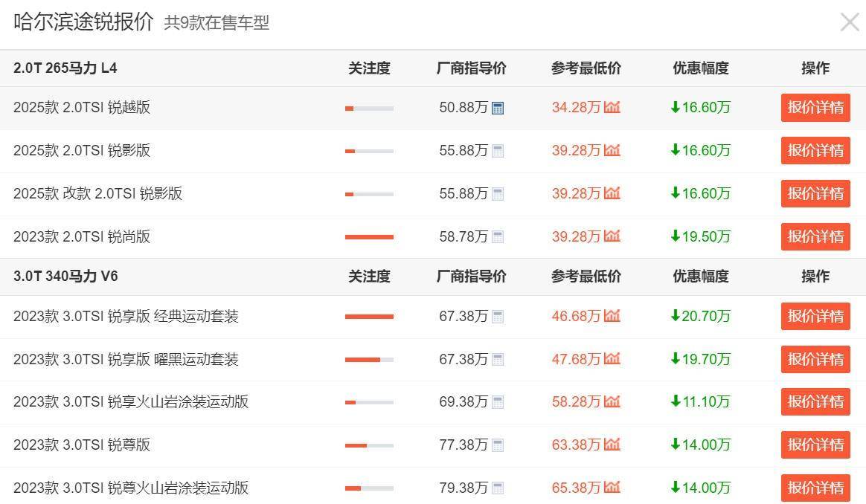This screenshot has width=866, height=504.
Task: Click attention bar of 2023款 锐尚版
Action: [x=369, y=237]
